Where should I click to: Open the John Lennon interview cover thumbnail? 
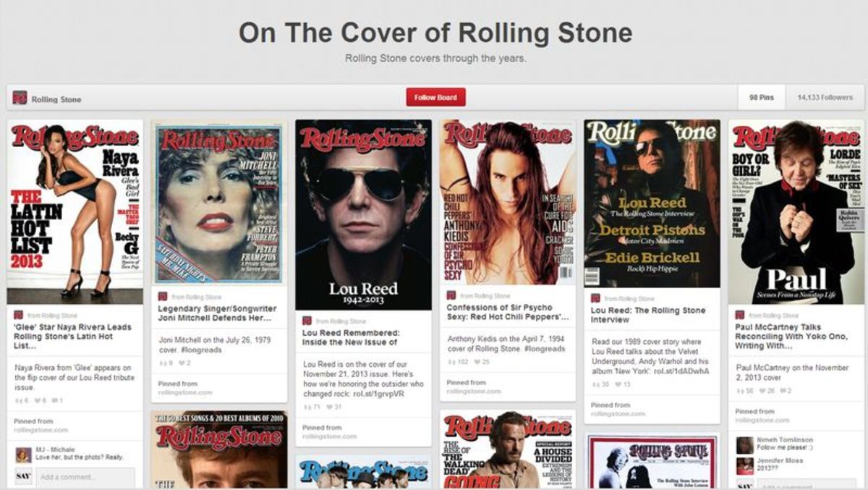[x=652, y=462]
